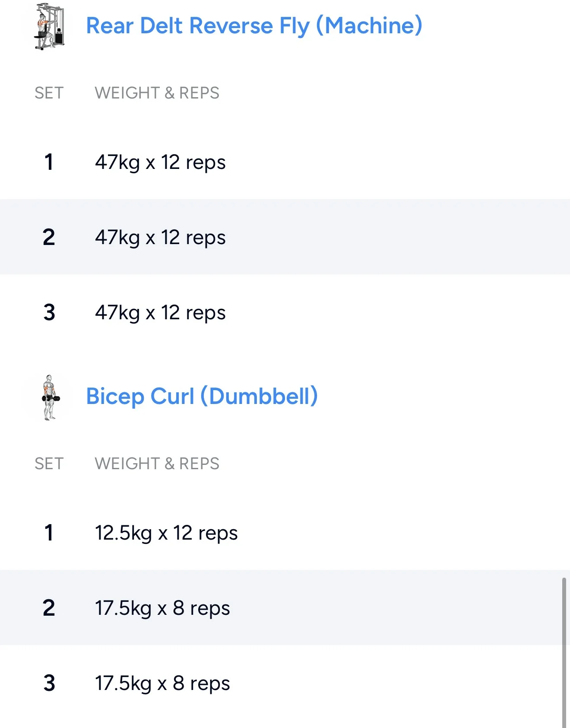Image resolution: width=570 pixels, height=728 pixels.
Task: Click Bicep Curl set 3's 17.5kg x 8 reps
Action: 162,683
